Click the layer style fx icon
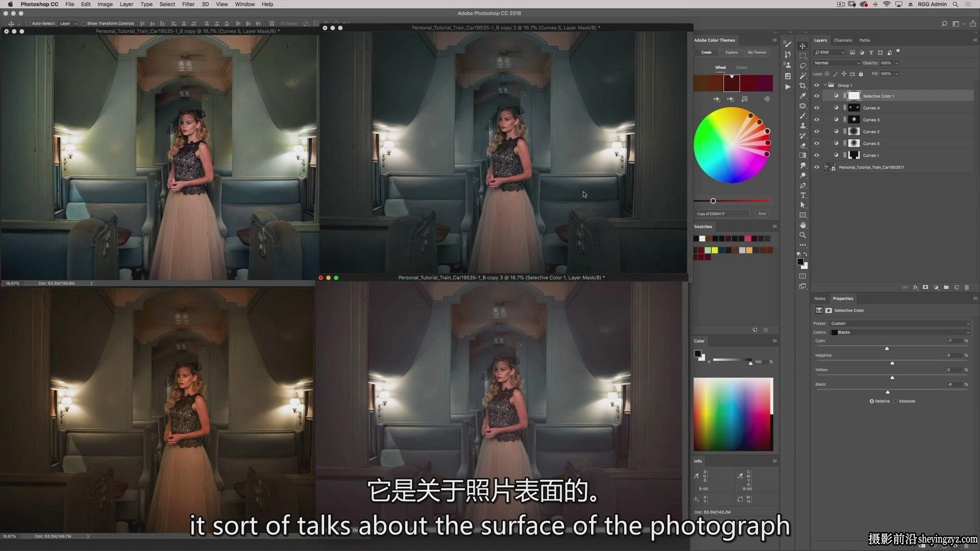This screenshot has height=551, width=980. click(x=915, y=287)
